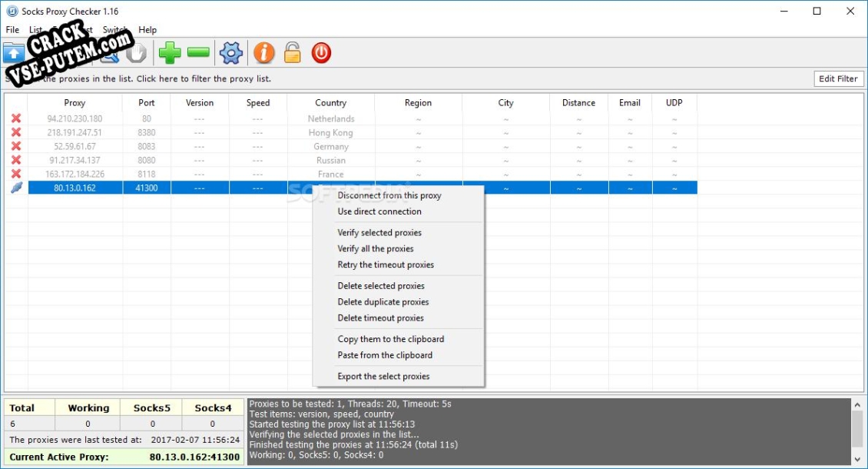Sort by the City column header
This screenshot has height=469, width=868.
pos(505,103)
